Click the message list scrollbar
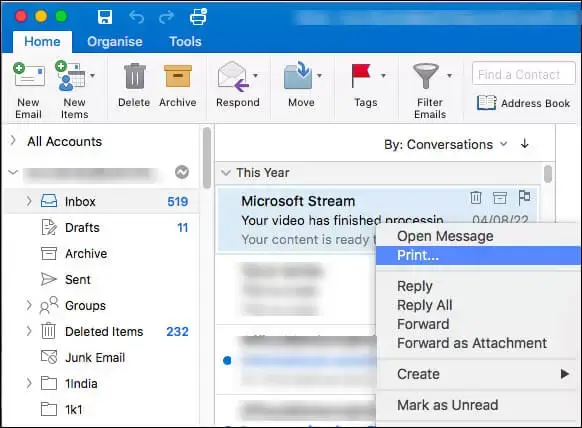This screenshot has height=428, width=582. (547, 174)
